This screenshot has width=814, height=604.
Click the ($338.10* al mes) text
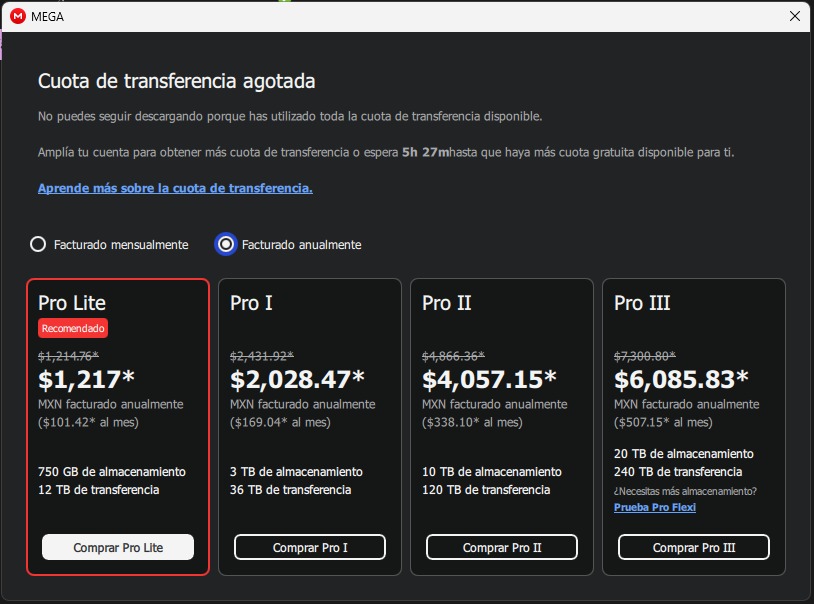click(472, 422)
